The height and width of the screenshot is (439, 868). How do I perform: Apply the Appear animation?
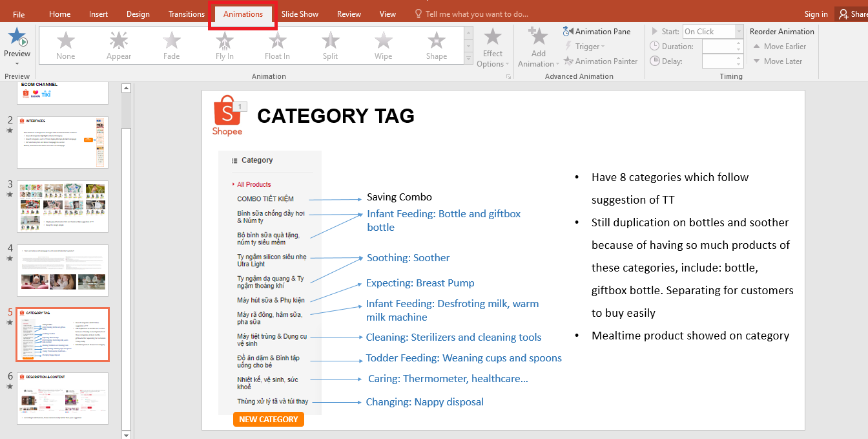[x=118, y=44]
